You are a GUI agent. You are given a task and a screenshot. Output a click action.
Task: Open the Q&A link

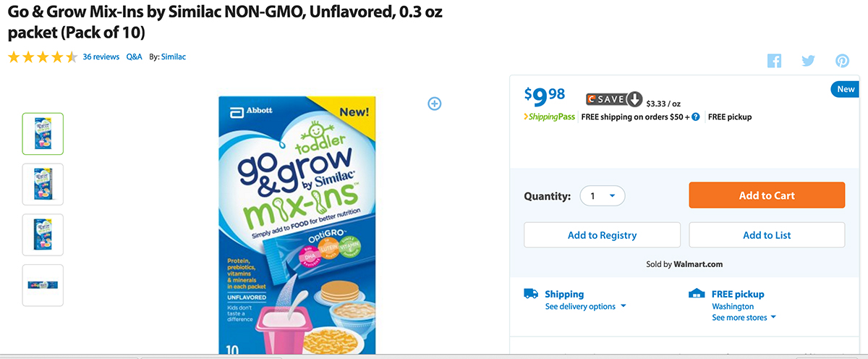tap(134, 56)
